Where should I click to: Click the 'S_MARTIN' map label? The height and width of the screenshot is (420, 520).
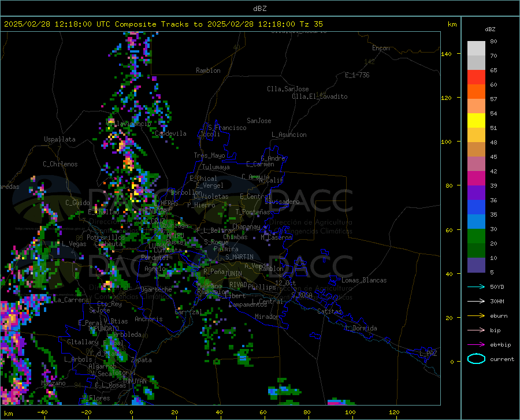(239, 257)
